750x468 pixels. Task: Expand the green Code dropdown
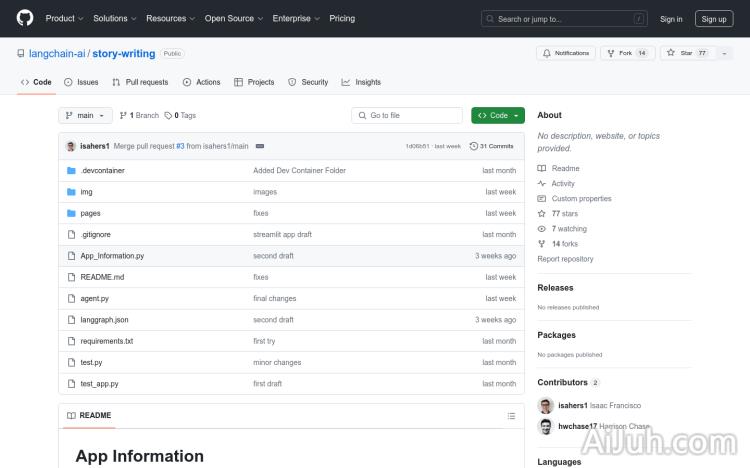pyautogui.click(x=498, y=116)
